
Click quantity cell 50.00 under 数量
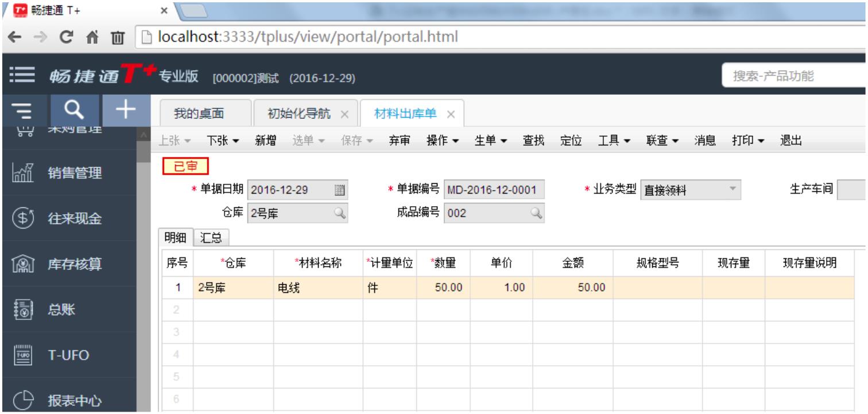tap(444, 288)
